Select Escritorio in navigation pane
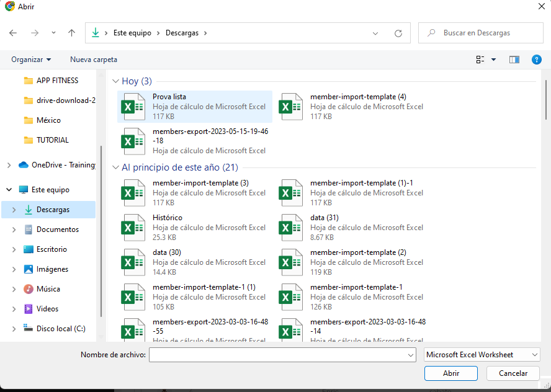 coord(52,249)
